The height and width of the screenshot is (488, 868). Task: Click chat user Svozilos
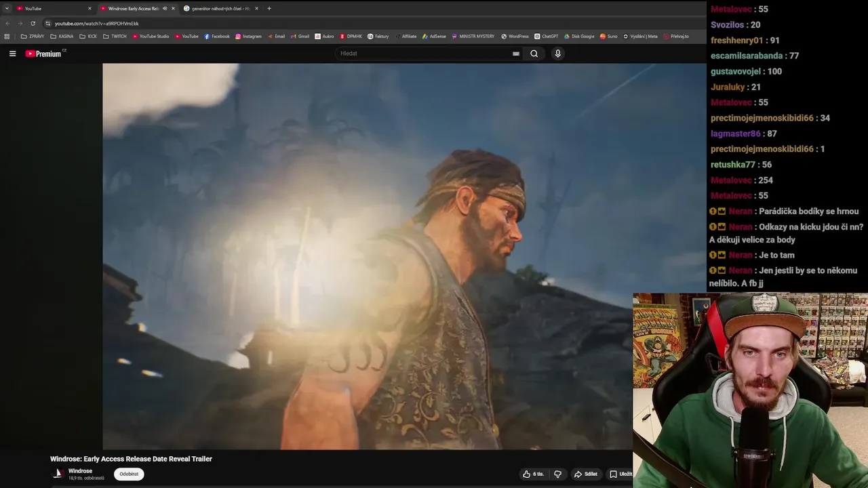point(727,24)
